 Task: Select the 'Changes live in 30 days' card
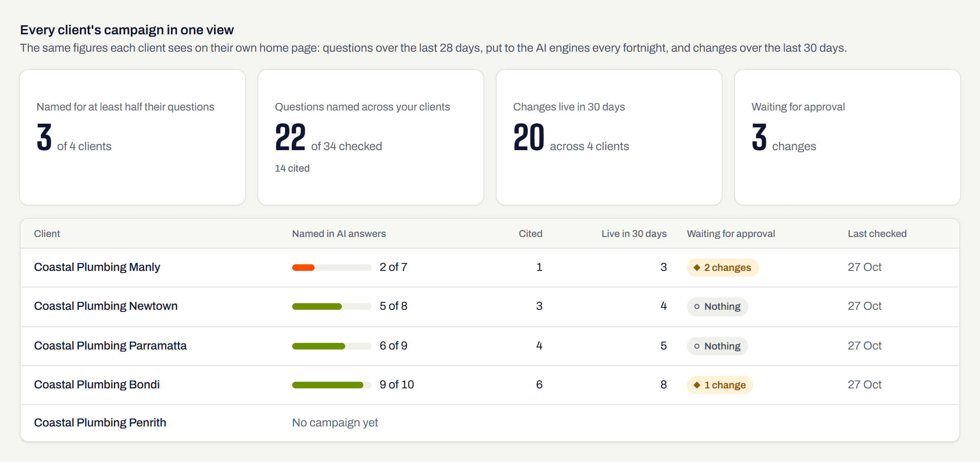[x=609, y=137]
